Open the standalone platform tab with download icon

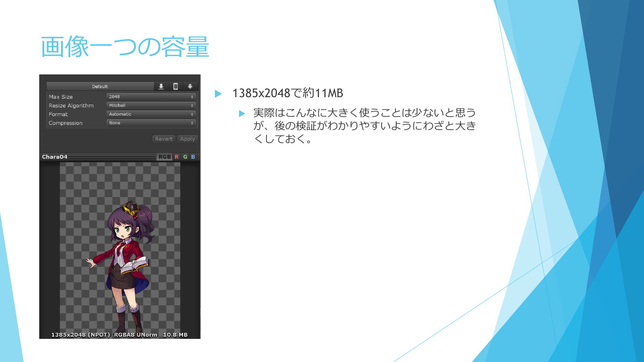click(x=161, y=86)
